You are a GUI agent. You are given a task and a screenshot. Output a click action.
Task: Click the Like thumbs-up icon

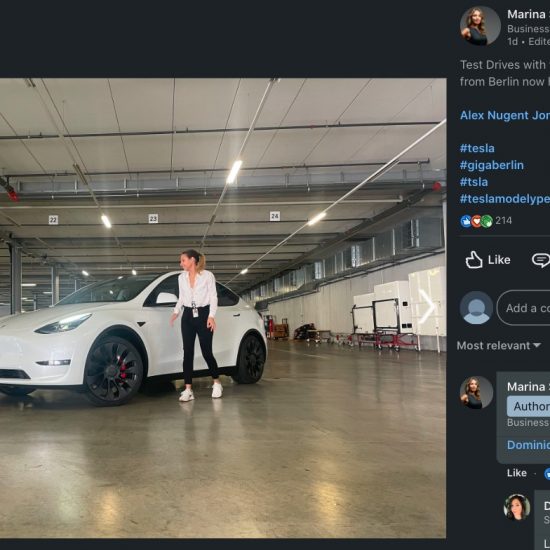coord(474,260)
